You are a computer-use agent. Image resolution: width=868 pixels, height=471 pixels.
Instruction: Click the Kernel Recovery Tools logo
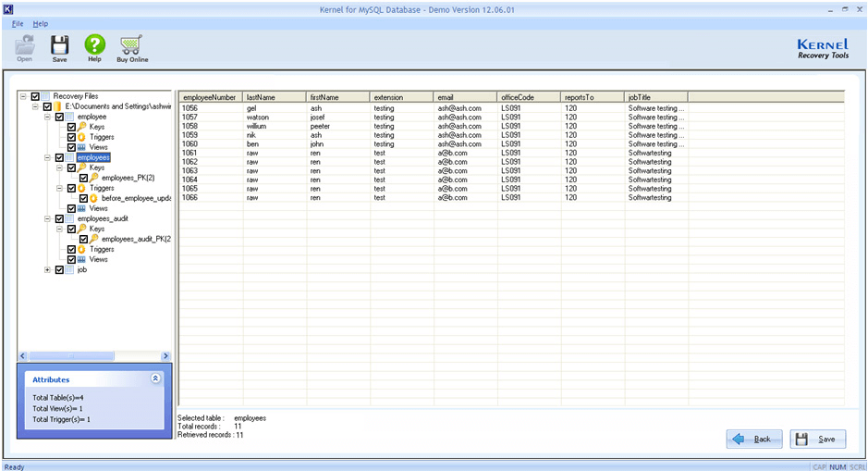pos(823,48)
